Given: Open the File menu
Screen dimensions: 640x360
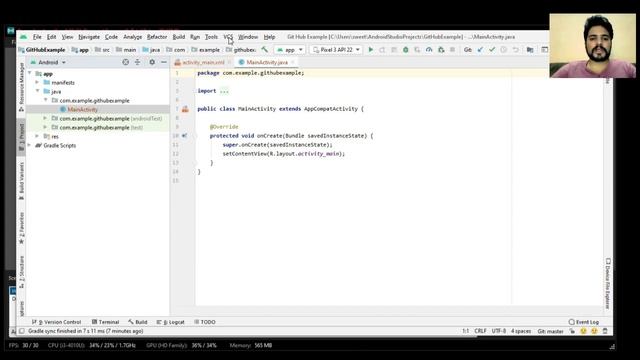Looking at the screenshot, I should pyautogui.click(x=37, y=37).
